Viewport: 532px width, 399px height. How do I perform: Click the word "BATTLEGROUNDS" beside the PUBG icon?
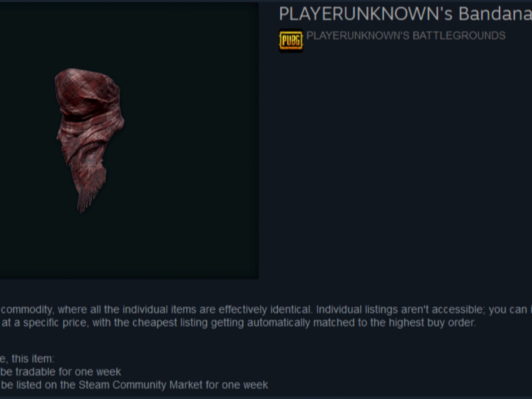(459, 36)
